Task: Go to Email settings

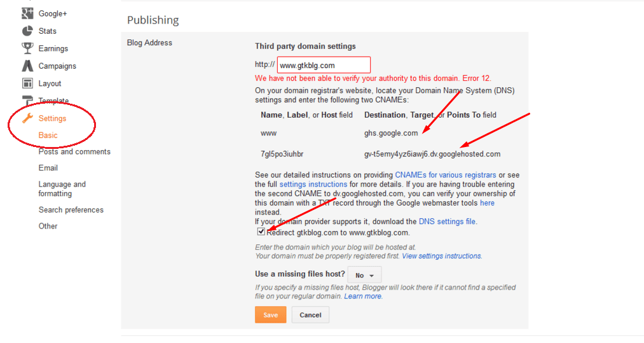Action: tap(48, 168)
